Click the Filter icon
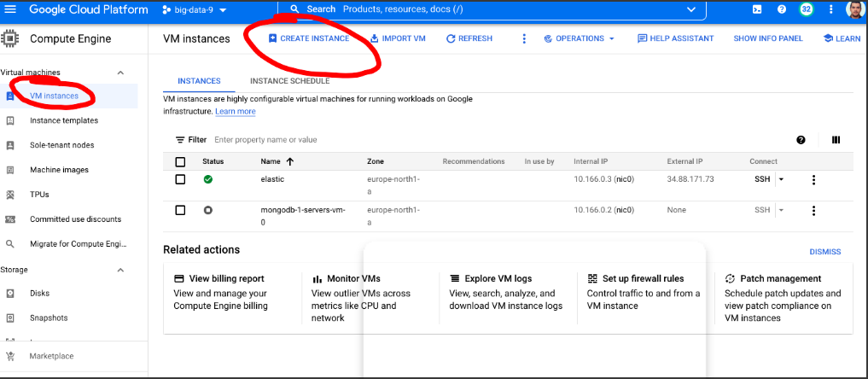Screen dimensions: 868x379 coord(180,140)
